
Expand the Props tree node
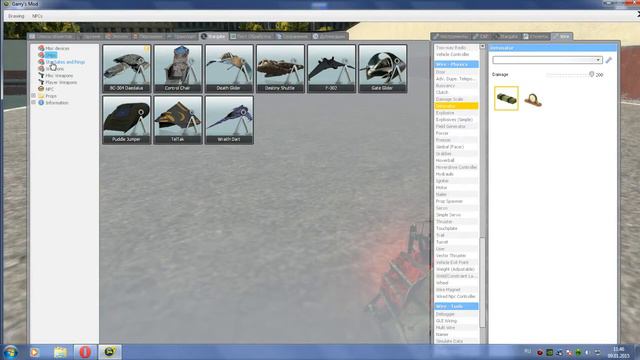pos(33,96)
